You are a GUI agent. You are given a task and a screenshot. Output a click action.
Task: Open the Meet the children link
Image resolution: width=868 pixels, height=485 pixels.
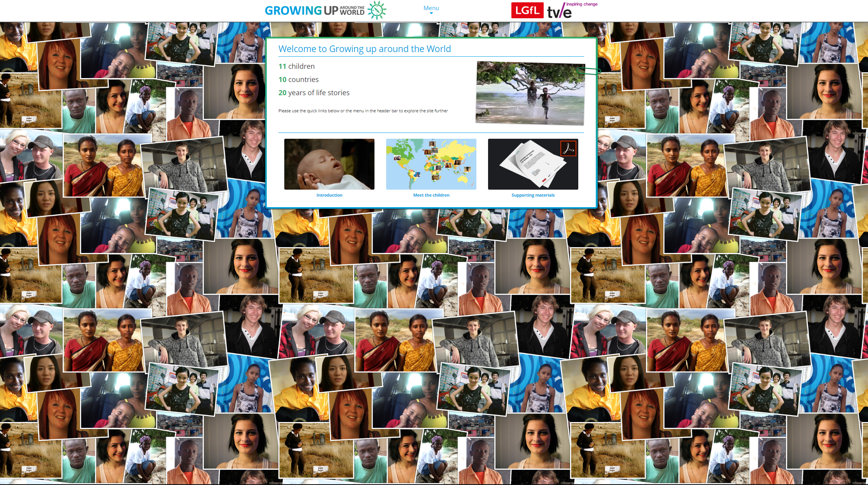coord(431,195)
